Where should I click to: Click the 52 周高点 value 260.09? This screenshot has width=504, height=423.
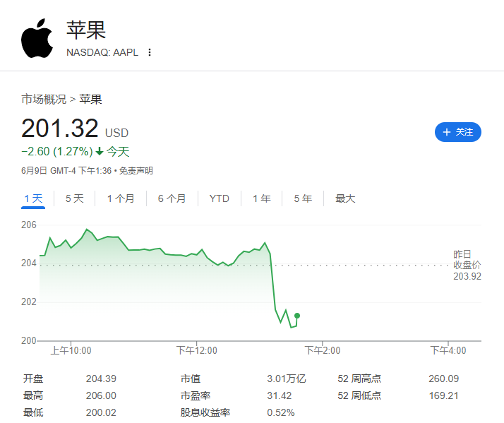coord(443,379)
